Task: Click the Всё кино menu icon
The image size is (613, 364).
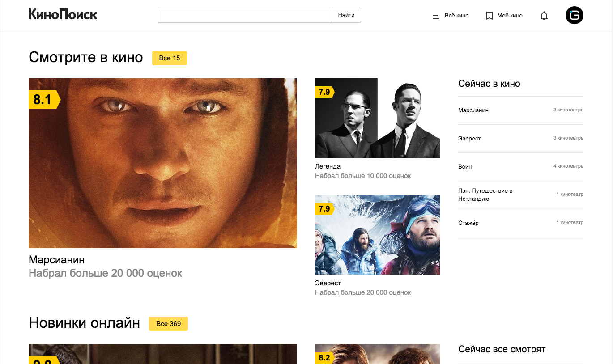Action: pos(437,16)
